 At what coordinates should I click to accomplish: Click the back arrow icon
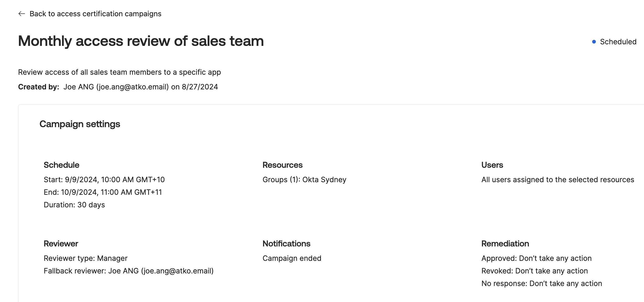pyautogui.click(x=22, y=14)
